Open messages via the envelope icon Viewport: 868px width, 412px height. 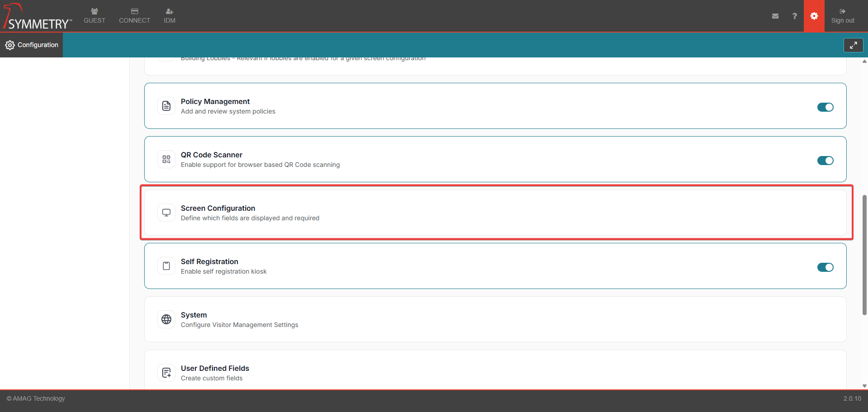[775, 16]
